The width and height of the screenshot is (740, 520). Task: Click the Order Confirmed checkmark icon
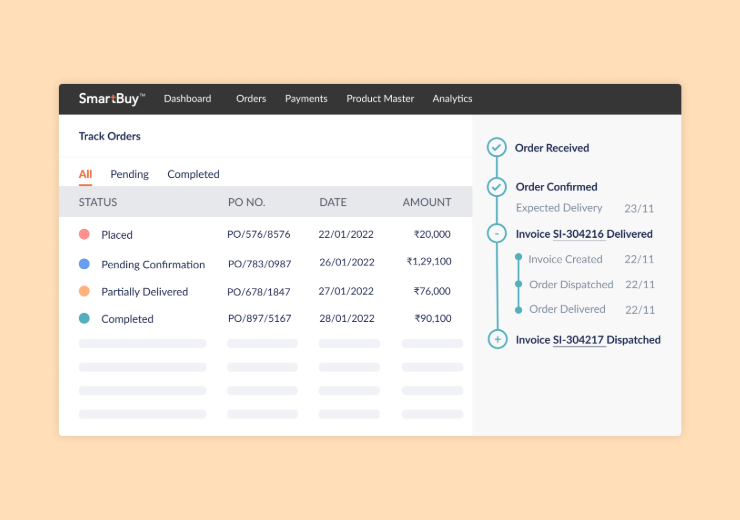click(x=496, y=187)
